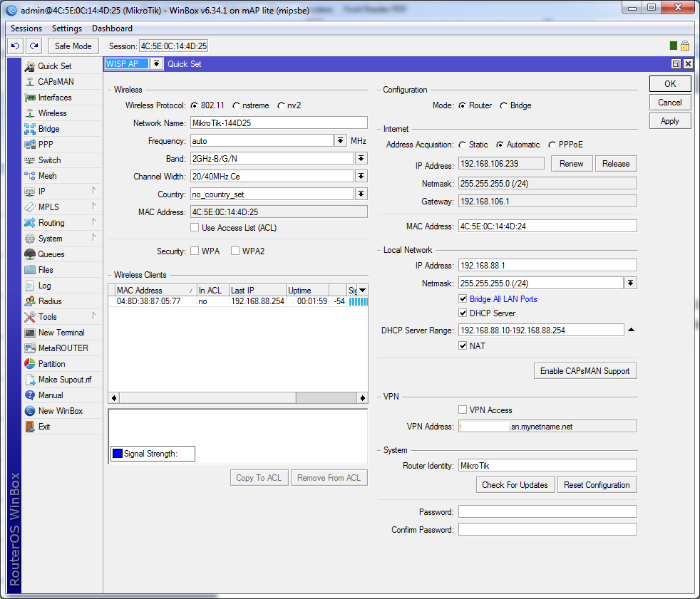The image size is (700, 599).
Task: Click the undo arrow icon in toolbar
Action: [15, 46]
